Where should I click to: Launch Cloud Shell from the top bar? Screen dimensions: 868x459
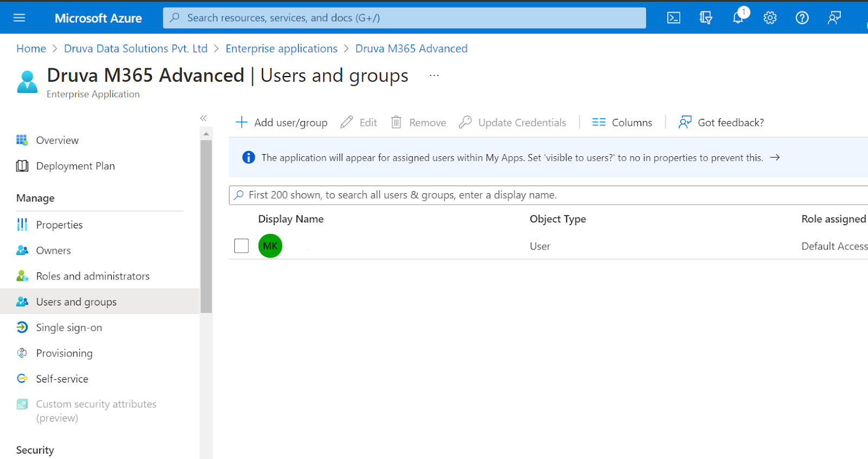coord(673,18)
